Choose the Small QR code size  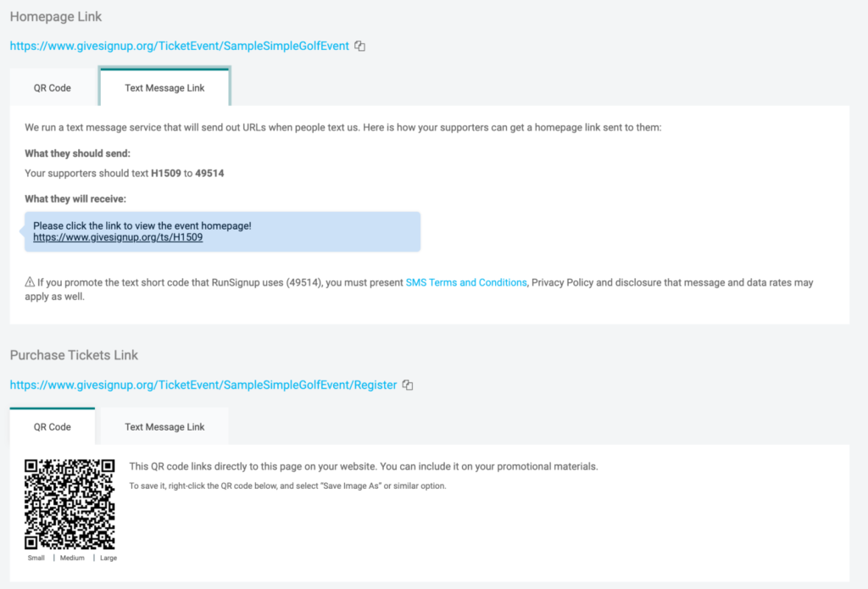[36, 558]
